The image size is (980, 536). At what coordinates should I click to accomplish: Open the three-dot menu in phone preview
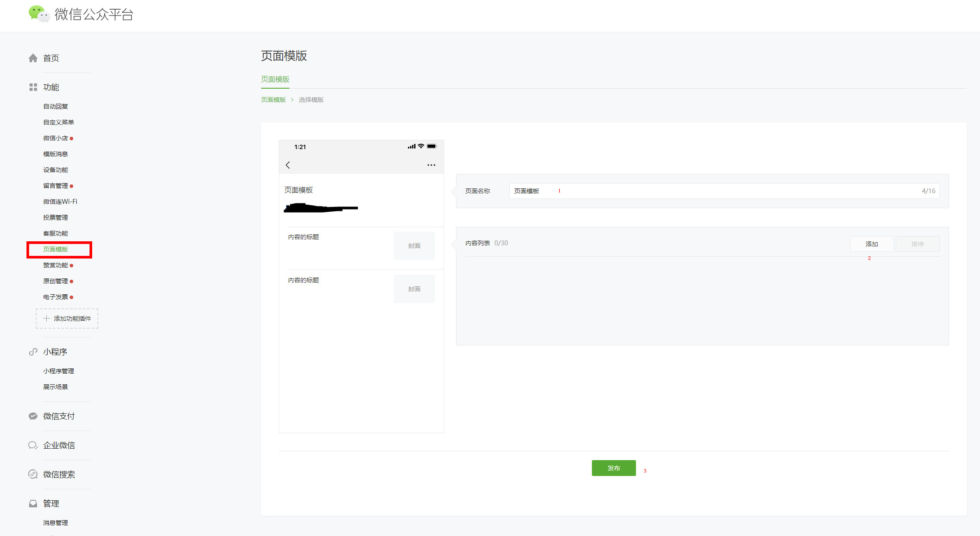[431, 165]
